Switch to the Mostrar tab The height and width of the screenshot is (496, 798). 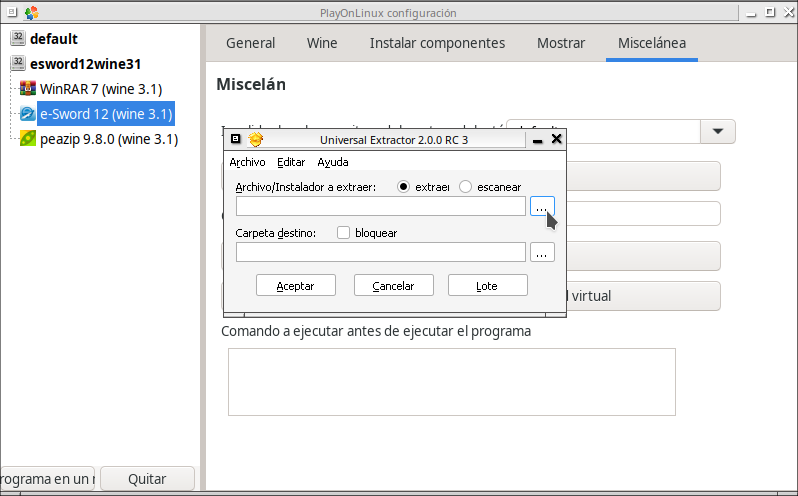561,43
